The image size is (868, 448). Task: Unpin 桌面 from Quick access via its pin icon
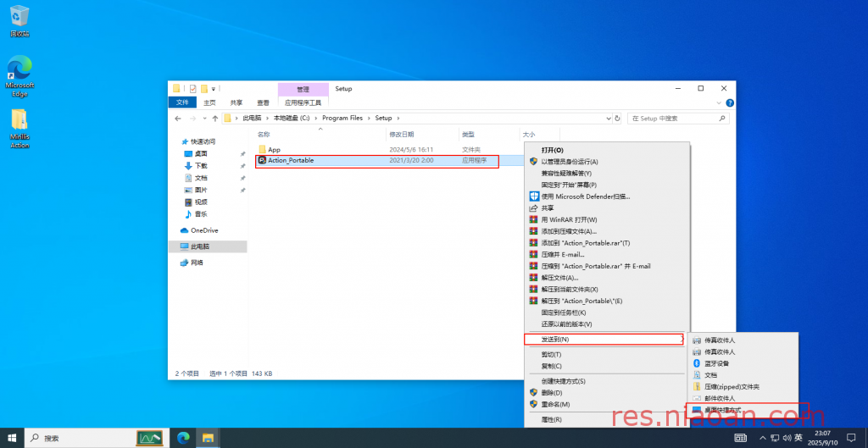(242, 154)
